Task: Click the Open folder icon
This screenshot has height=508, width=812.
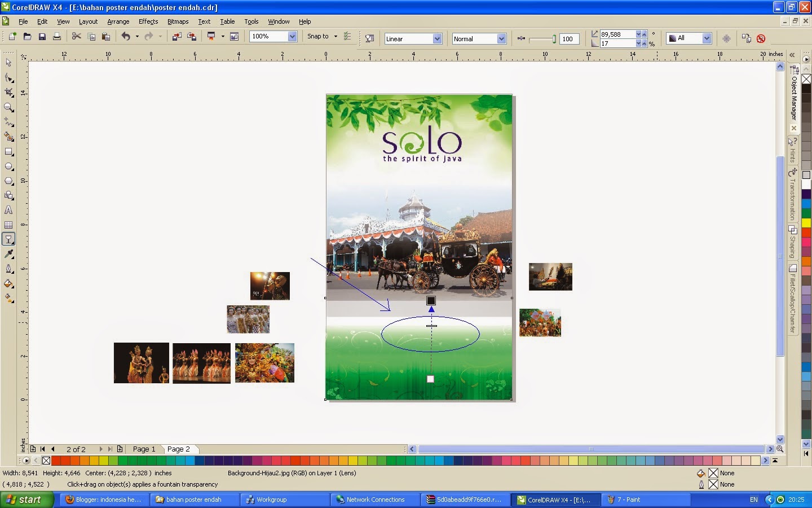Action: pyautogui.click(x=27, y=37)
